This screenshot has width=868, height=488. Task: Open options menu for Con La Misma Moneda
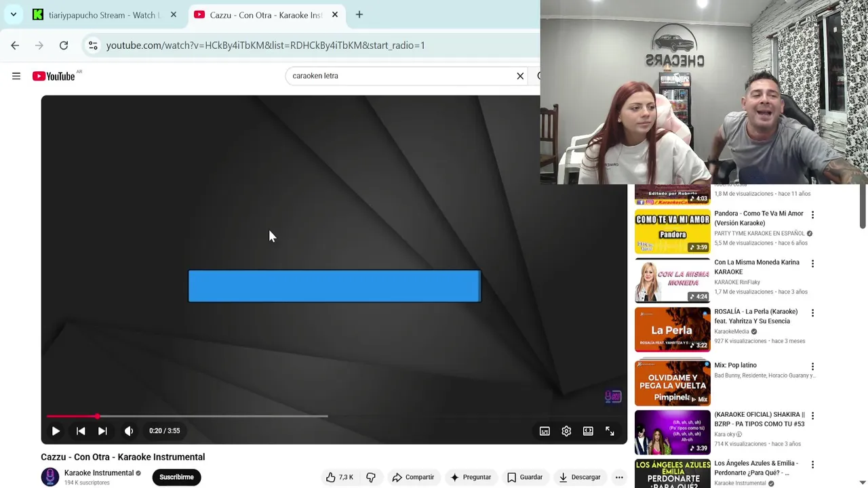click(x=812, y=264)
